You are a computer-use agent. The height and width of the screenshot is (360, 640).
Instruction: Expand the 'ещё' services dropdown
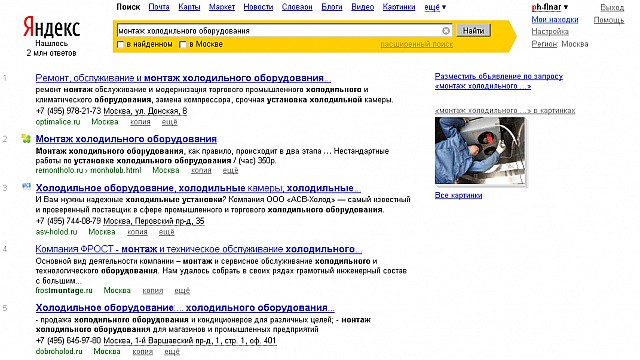pos(435,7)
